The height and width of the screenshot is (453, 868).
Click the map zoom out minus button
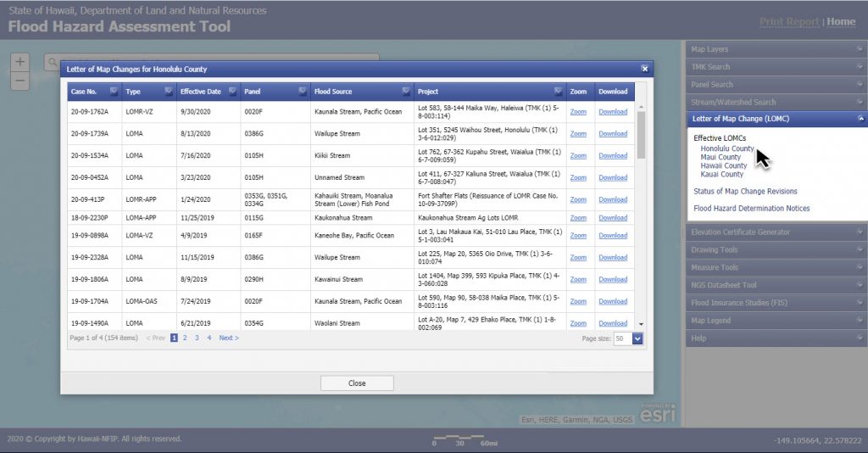tap(21, 81)
